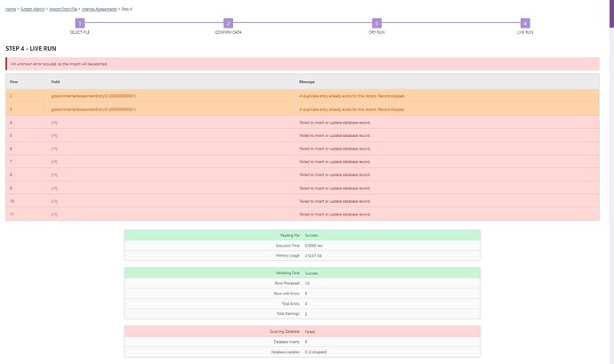614x364 pixels.
Task: Go to the Home breadcrumb link
Action: click(x=11, y=7)
